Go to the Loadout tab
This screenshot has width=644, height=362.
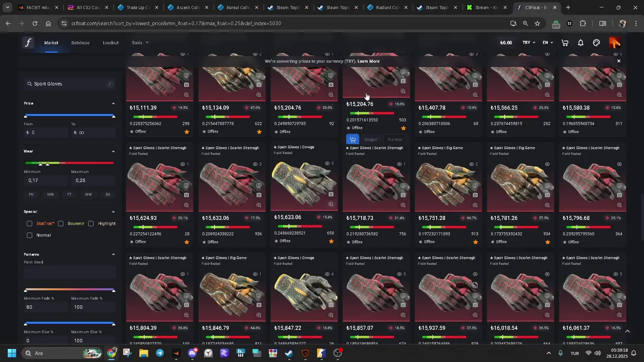point(111,43)
